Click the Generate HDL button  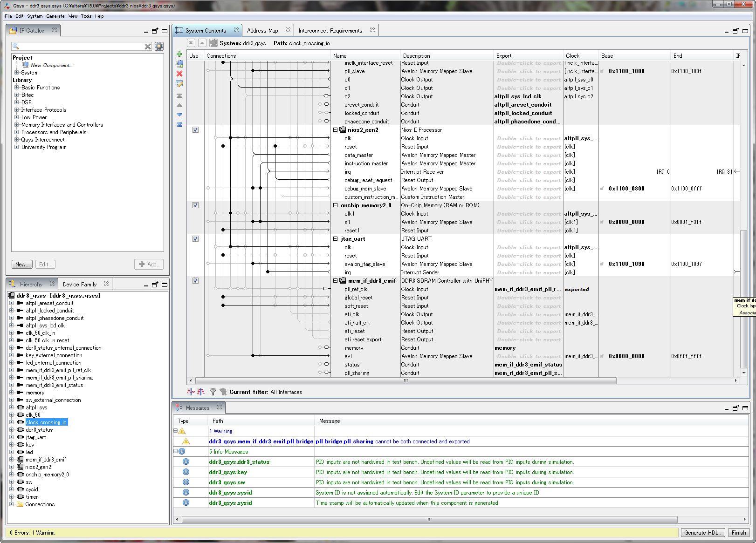702,533
